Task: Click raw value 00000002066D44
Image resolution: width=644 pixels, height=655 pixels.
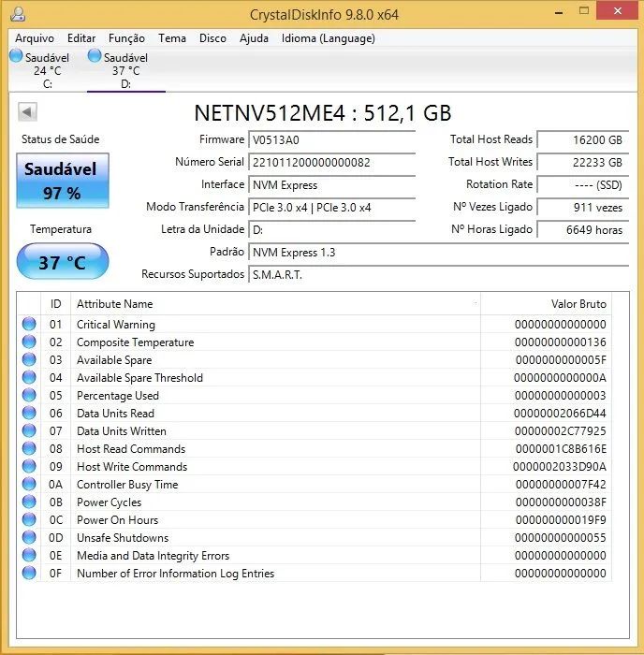Action: coord(560,414)
